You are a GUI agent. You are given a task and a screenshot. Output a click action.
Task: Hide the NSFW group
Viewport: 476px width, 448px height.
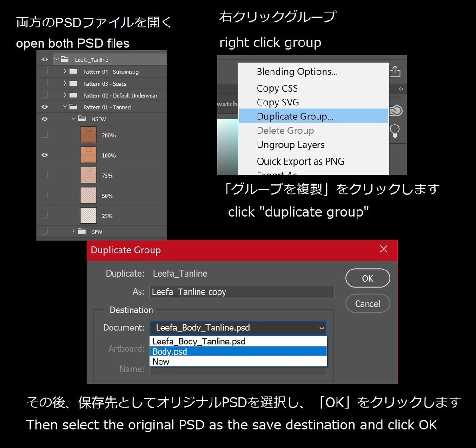click(x=44, y=119)
